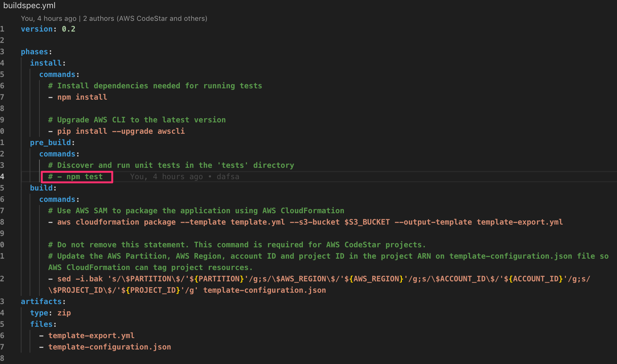Place cursor on 'phases:' key
Viewport: 617px width, 364px height.
coord(36,52)
